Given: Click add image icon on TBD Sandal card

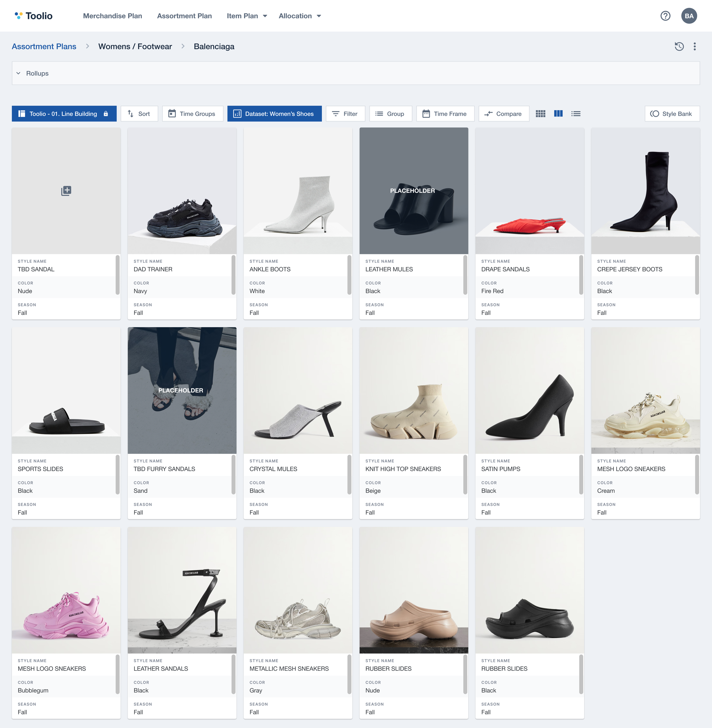Looking at the screenshot, I should 66,191.
